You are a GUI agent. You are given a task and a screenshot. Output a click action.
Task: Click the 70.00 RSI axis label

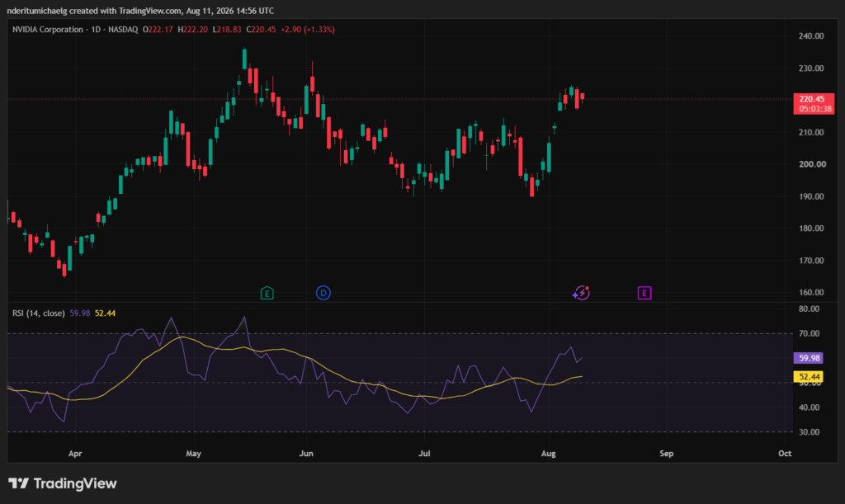click(809, 334)
